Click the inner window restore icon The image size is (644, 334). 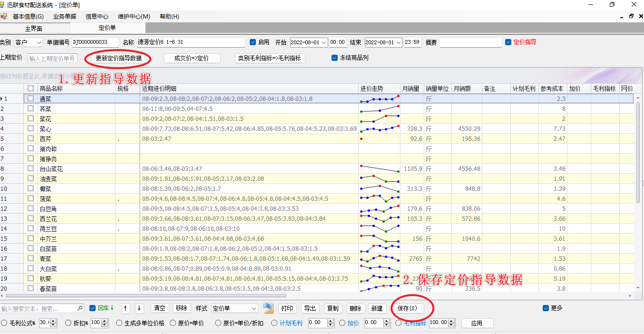click(x=632, y=16)
